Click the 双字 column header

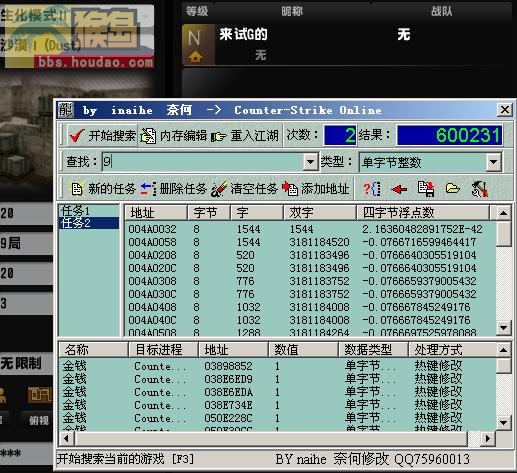point(320,213)
